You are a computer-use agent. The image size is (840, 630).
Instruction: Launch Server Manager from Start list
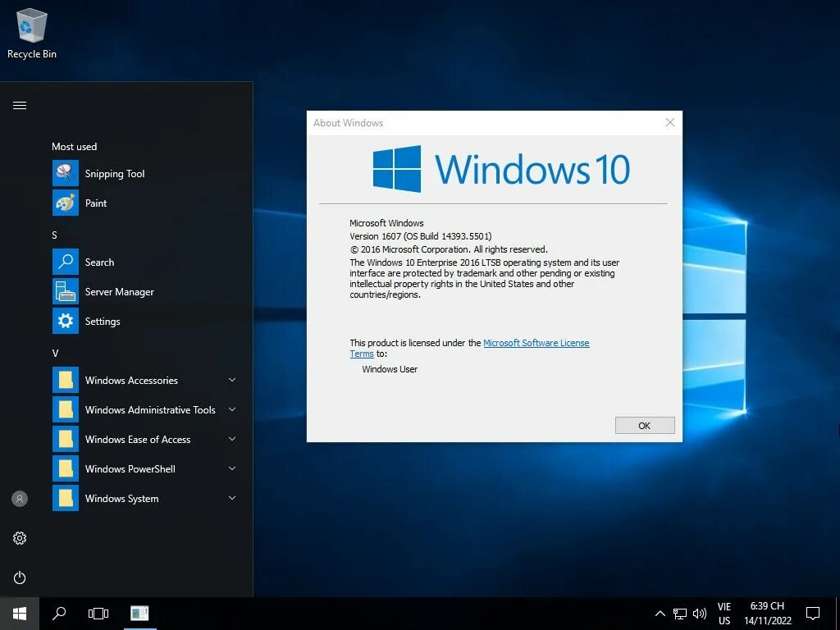[144, 291]
